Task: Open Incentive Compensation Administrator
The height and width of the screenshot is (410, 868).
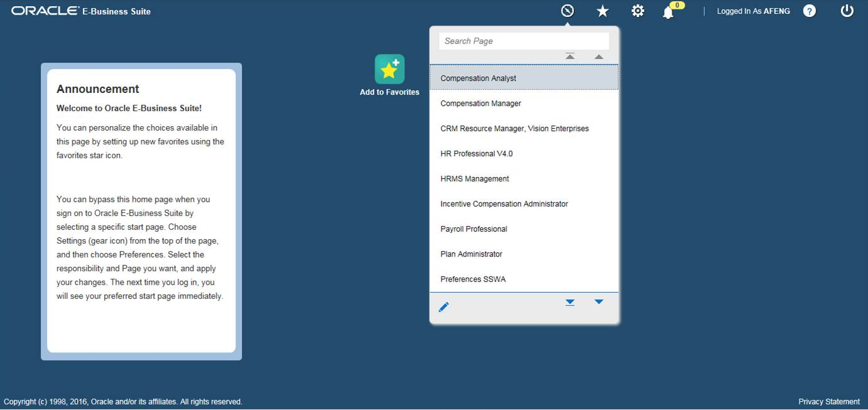Action: tap(524, 203)
